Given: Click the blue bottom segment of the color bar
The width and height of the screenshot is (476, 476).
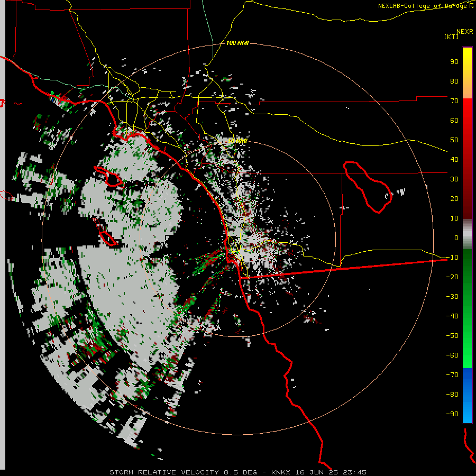Looking at the screenshot, I should (467, 395).
